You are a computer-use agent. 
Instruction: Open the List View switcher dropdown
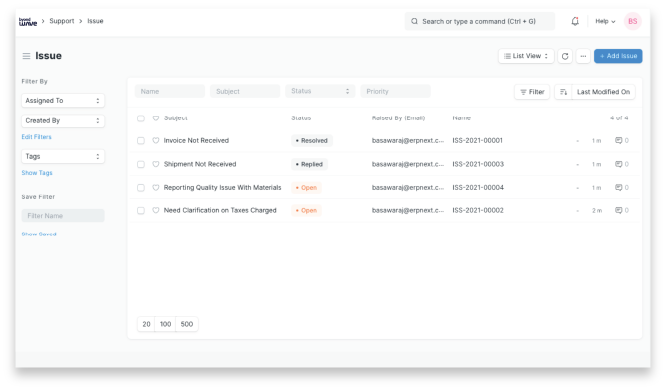pyautogui.click(x=526, y=56)
